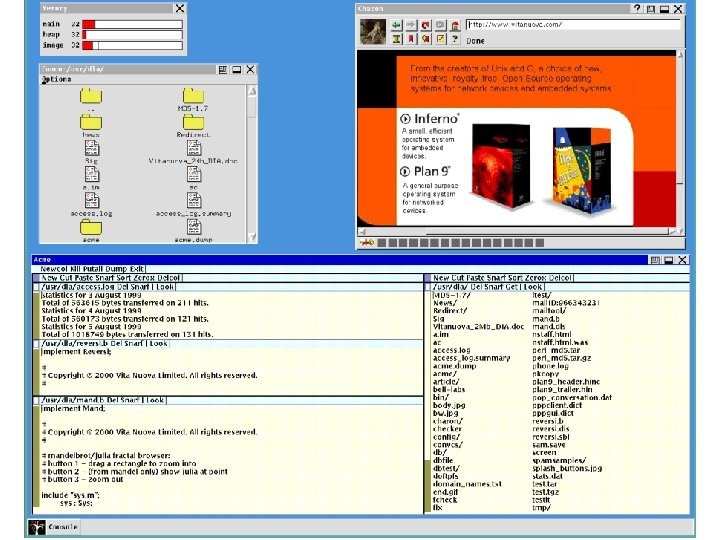Click phone.log in Acme's directory listing

coord(550,366)
